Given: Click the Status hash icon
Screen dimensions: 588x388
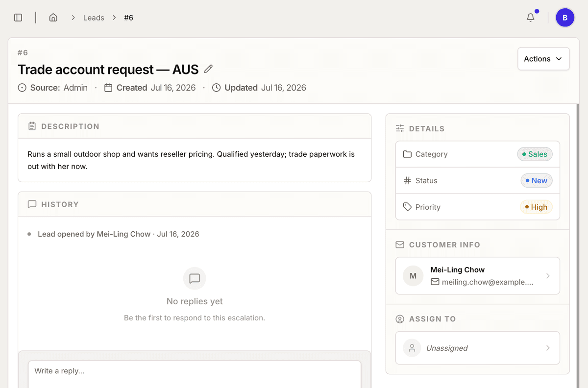Looking at the screenshot, I should (407, 180).
